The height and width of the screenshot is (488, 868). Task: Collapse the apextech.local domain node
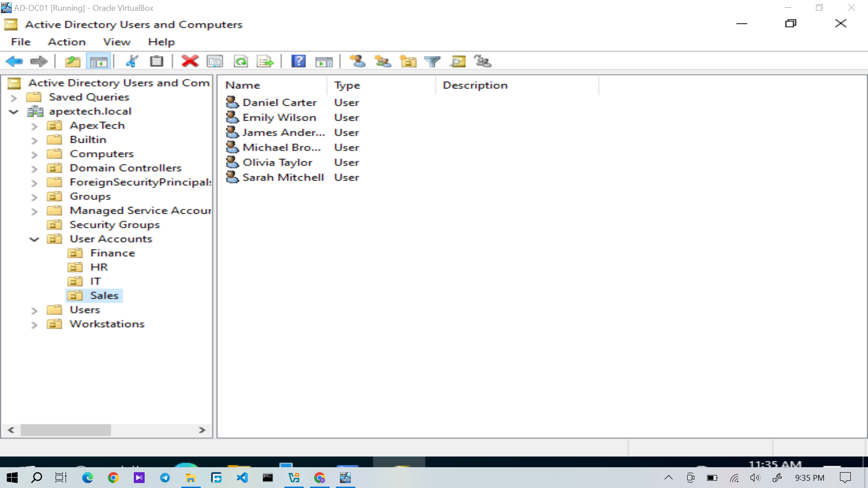pyautogui.click(x=14, y=112)
